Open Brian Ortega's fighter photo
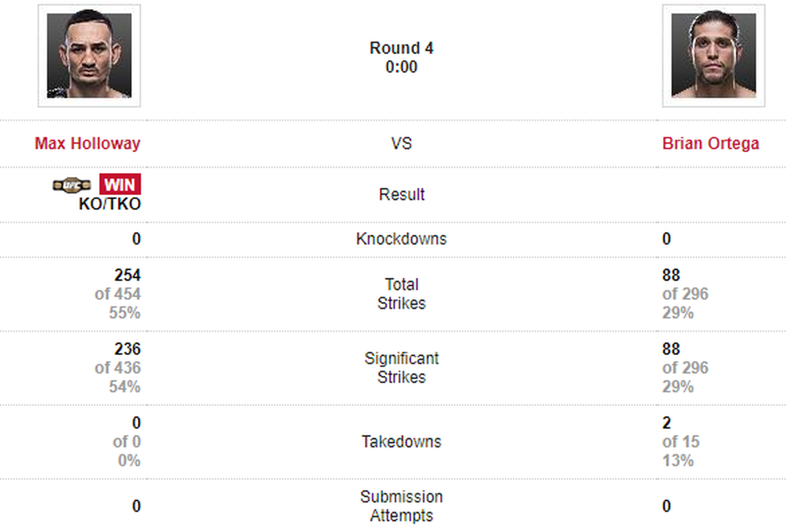The height and width of the screenshot is (532, 787). (x=713, y=56)
